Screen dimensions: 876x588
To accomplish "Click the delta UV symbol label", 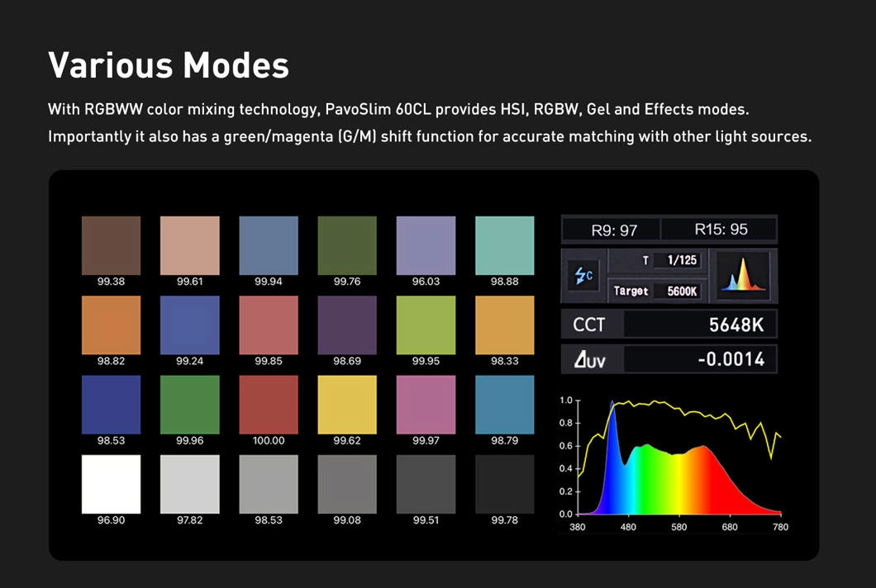I will click(590, 359).
